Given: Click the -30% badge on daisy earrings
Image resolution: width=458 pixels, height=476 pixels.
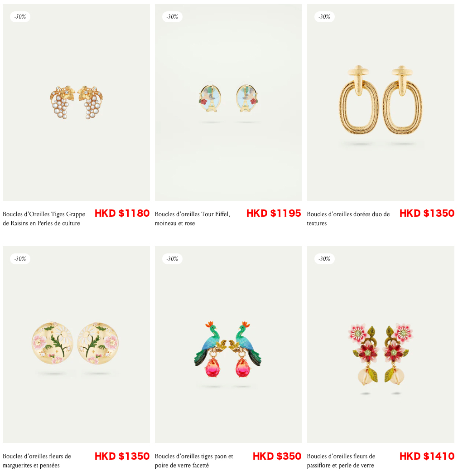Looking at the screenshot, I should click(20, 259).
